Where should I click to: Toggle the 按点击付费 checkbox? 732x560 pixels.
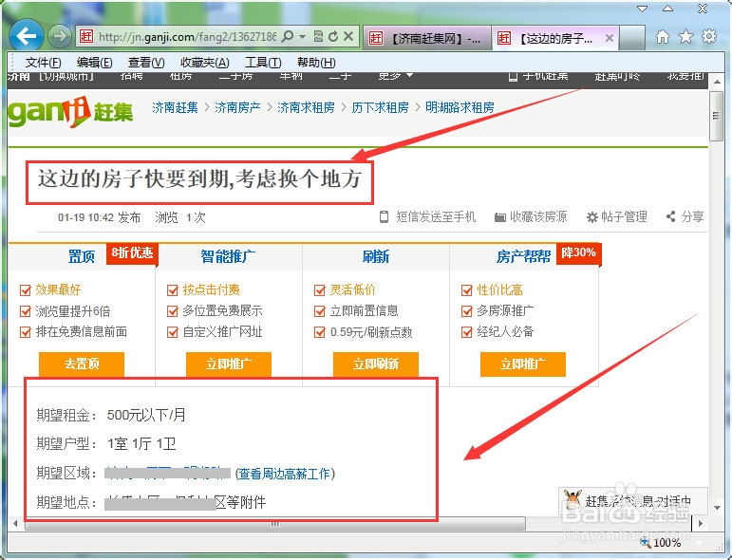pyautogui.click(x=173, y=290)
